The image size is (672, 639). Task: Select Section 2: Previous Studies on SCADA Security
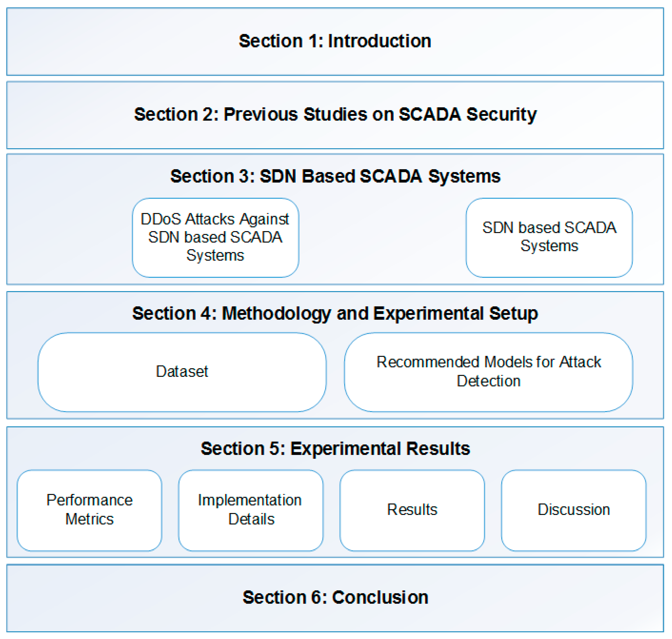[x=335, y=114]
